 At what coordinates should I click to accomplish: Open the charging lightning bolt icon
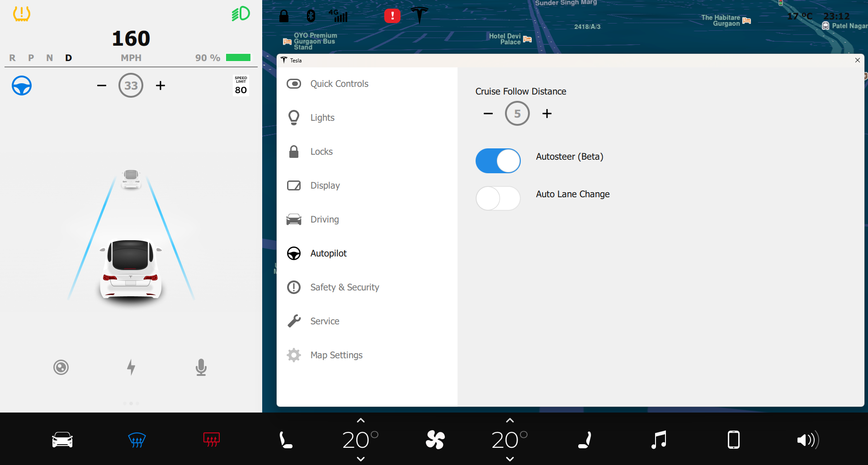[131, 367]
